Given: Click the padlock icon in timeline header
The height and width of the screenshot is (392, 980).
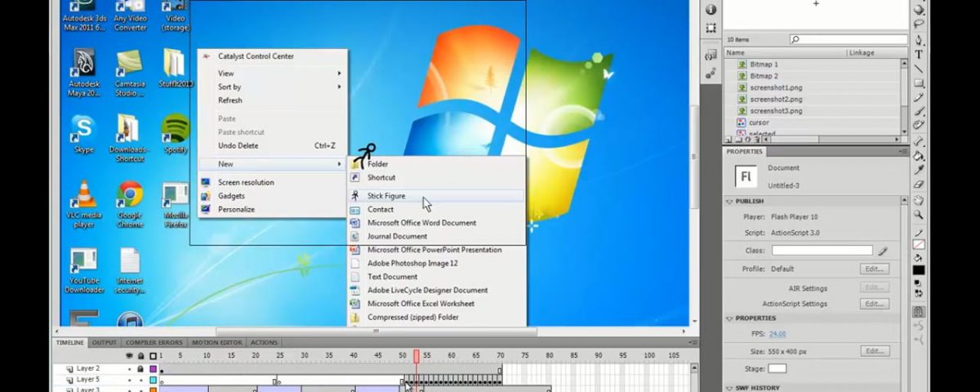Looking at the screenshot, I should 140,356.
